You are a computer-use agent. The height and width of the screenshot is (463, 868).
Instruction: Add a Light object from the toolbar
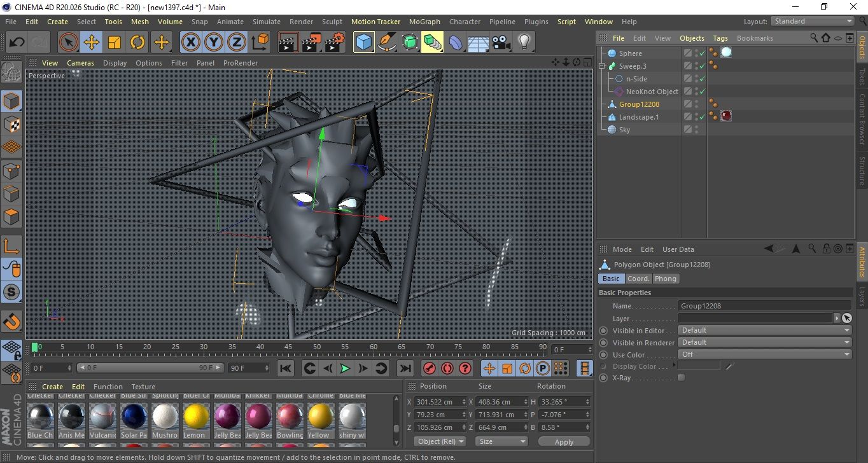pos(524,43)
